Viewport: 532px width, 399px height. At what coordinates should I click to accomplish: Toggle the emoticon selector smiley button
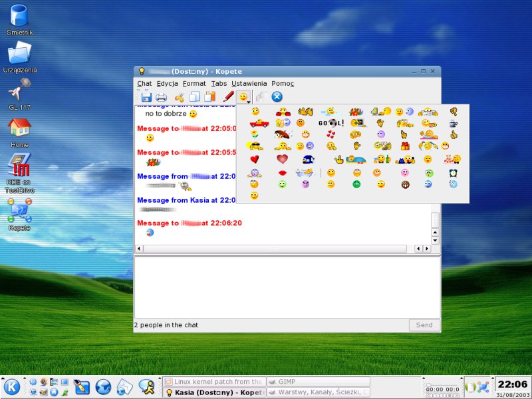243,97
